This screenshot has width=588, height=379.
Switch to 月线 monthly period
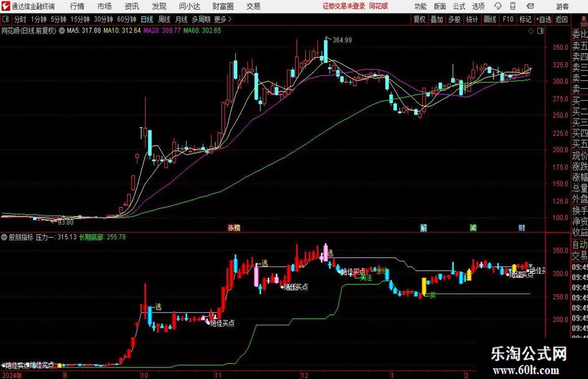(x=181, y=19)
